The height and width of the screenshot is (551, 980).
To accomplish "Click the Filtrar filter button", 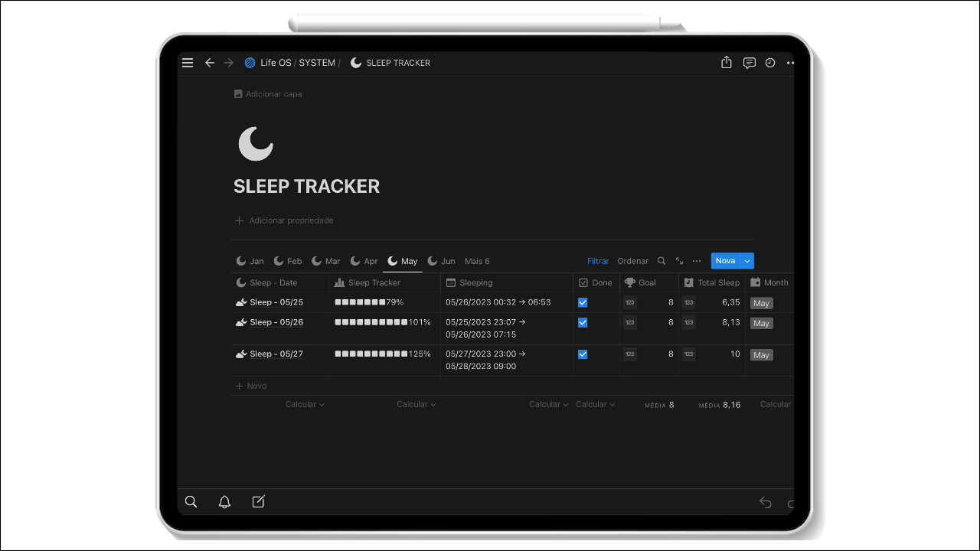I will (x=598, y=261).
